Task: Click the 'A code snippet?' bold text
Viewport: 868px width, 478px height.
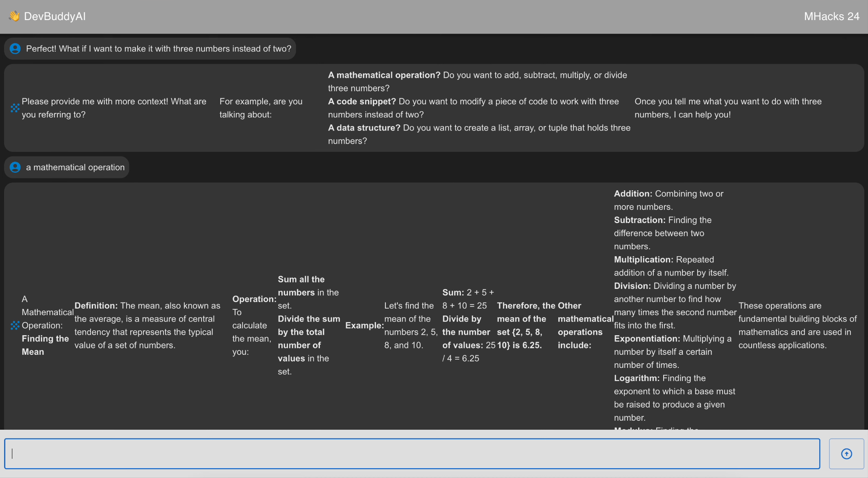Action: (362, 101)
